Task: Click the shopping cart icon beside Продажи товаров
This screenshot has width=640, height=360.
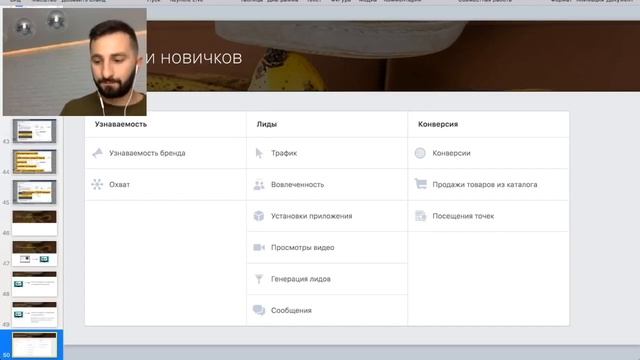Action: [420, 184]
